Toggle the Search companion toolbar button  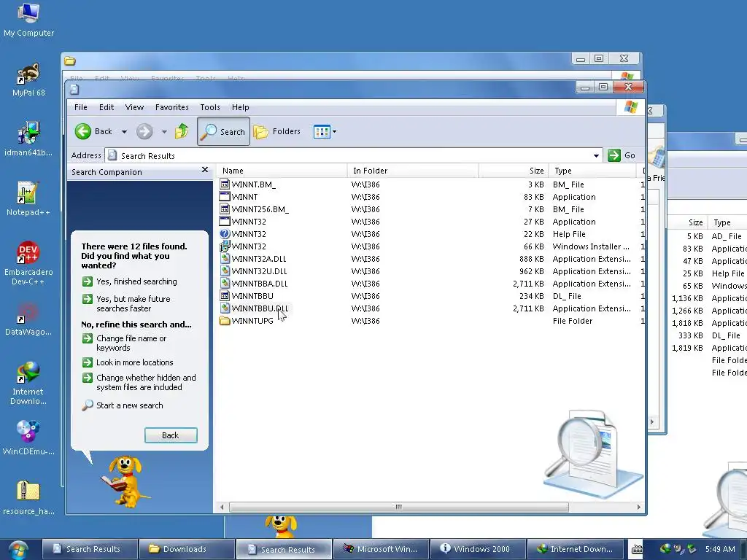[223, 131]
